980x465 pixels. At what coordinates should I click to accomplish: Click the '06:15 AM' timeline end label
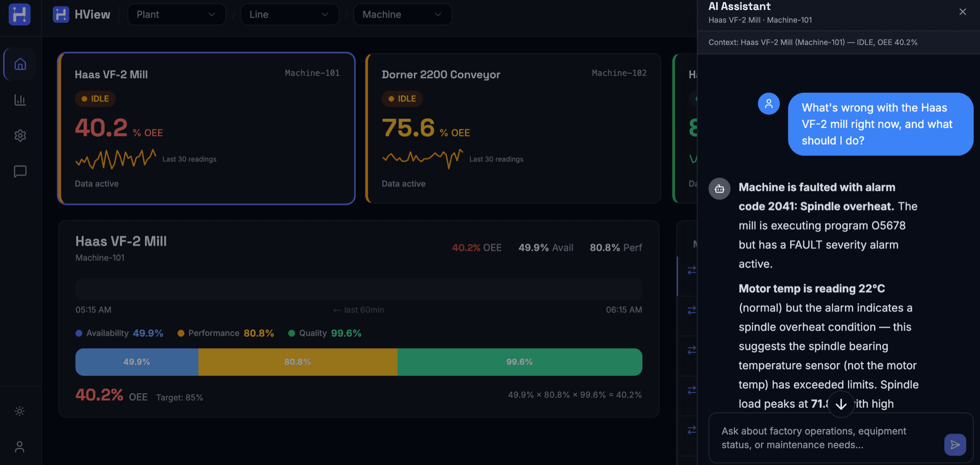click(624, 310)
